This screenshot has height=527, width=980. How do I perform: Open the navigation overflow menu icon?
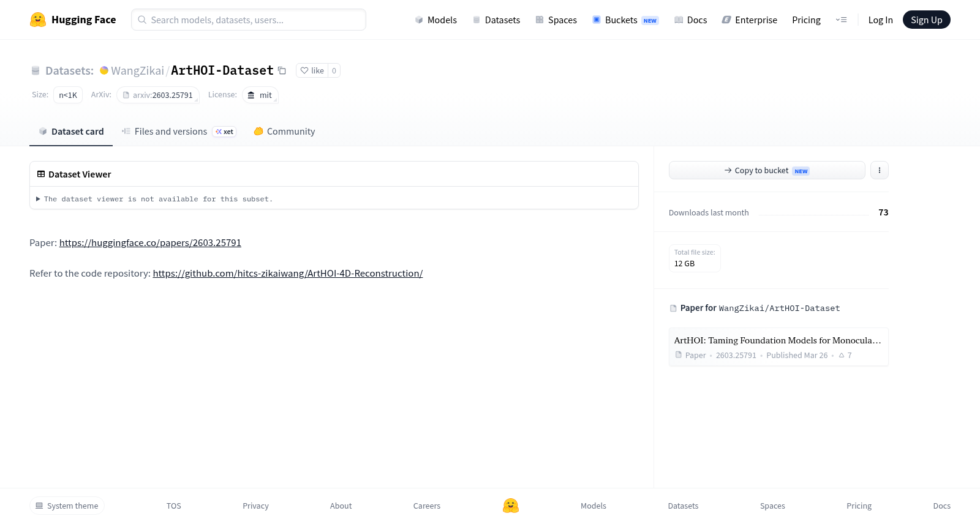[x=841, y=20]
